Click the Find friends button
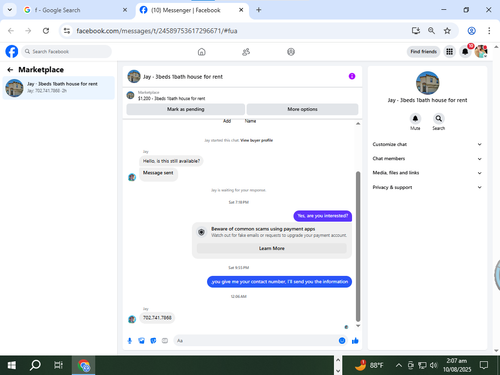The height and width of the screenshot is (375, 500). pos(423,52)
